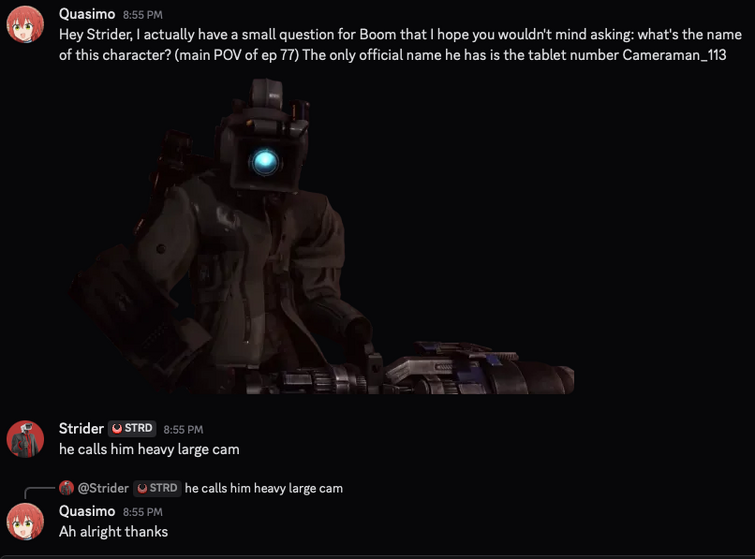Click the 8:55 PM timestamp on Quasimo's first message
The height and width of the screenshot is (559, 755).
[x=143, y=15]
